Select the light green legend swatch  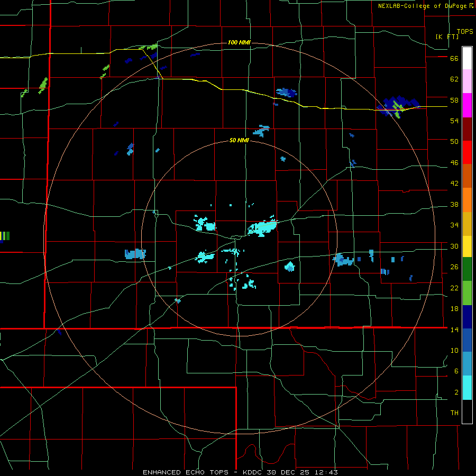[467, 293]
